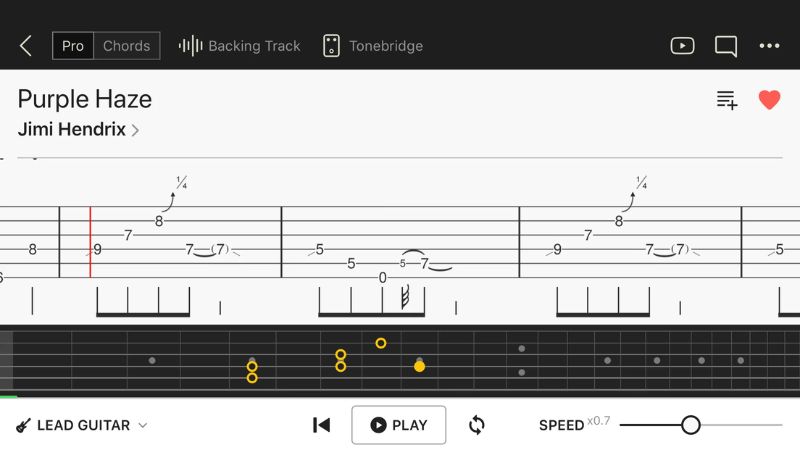Switch to the Chords tab view
This screenshot has height=450, width=800.
pyautogui.click(x=126, y=46)
